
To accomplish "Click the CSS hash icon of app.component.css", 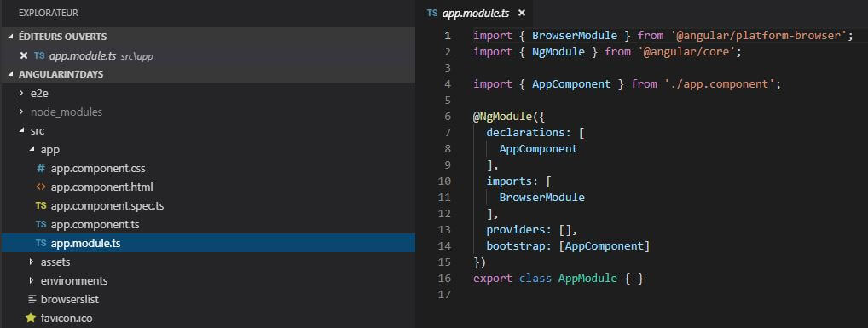I will pos(40,168).
